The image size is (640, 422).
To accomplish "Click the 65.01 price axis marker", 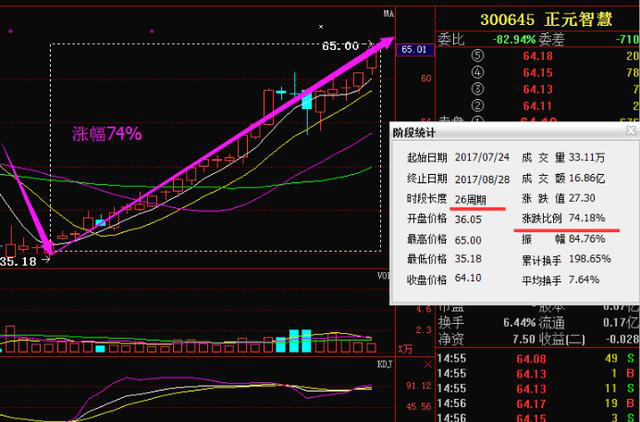I will tap(412, 49).
